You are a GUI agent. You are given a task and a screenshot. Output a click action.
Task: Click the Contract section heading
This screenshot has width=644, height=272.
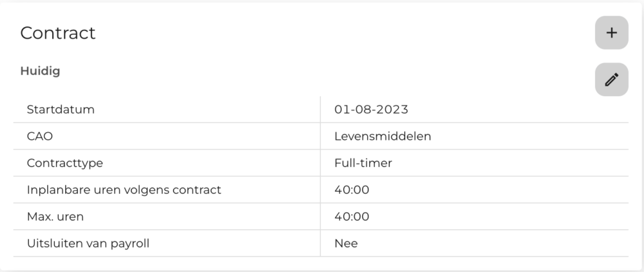click(x=58, y=34)
